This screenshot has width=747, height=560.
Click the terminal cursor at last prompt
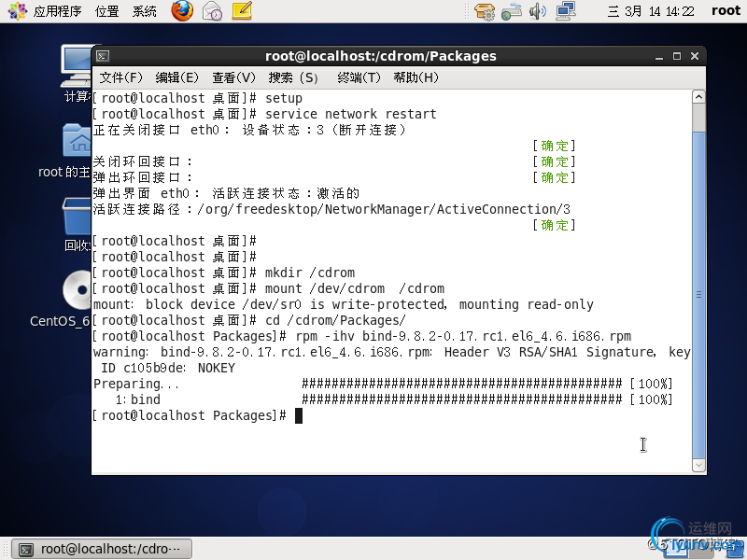(x=299, y=415)
